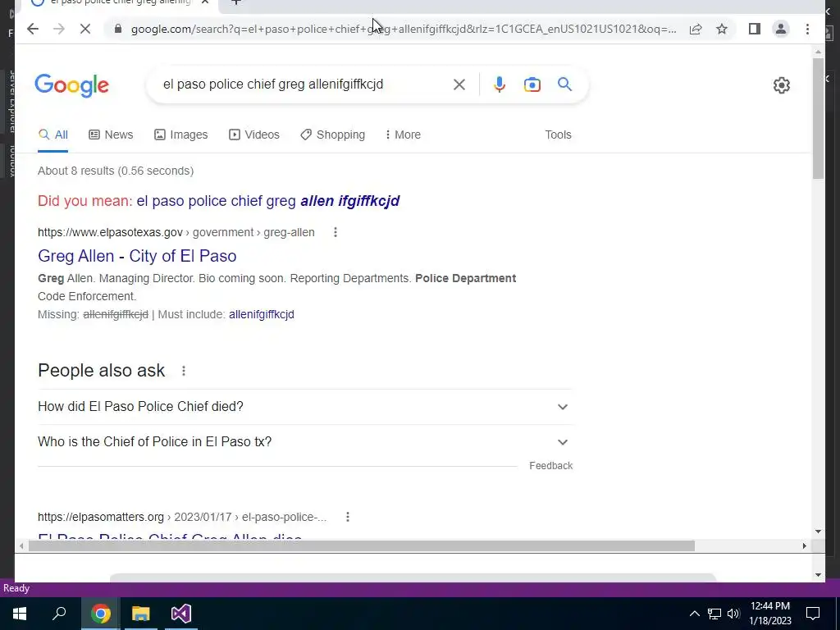The width and height of the screenshot is (840, 630).
Task: Share this page via the share icon
Action: [696, 29]
